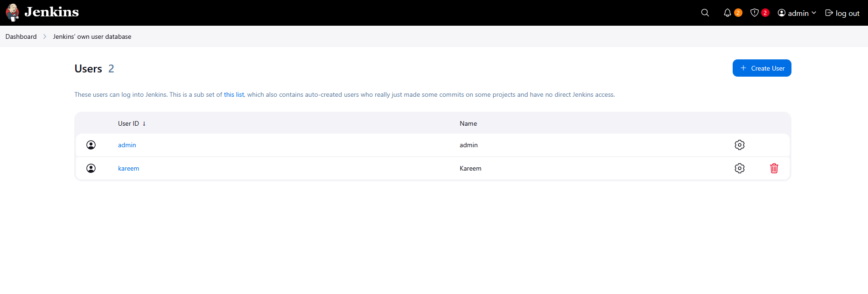The height and width of the screenshot is (294, 868).
Task: Click the log out button in header
Action: pos(842,13)
